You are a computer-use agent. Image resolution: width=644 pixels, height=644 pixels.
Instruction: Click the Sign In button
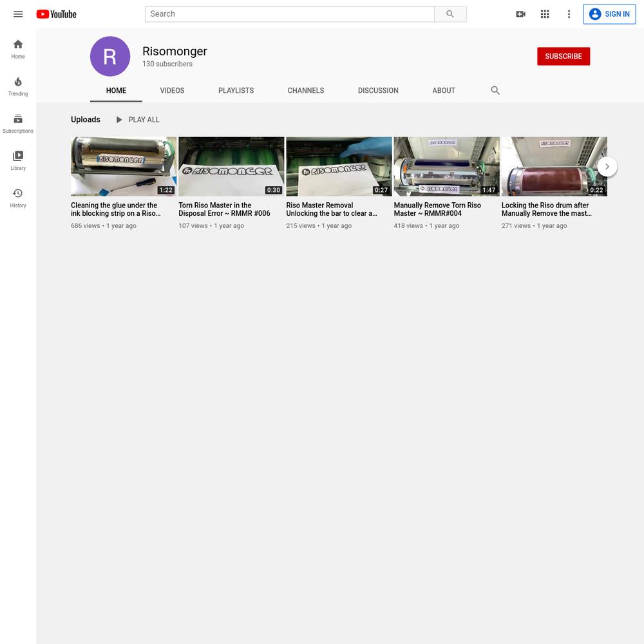[x=609, y=14]
